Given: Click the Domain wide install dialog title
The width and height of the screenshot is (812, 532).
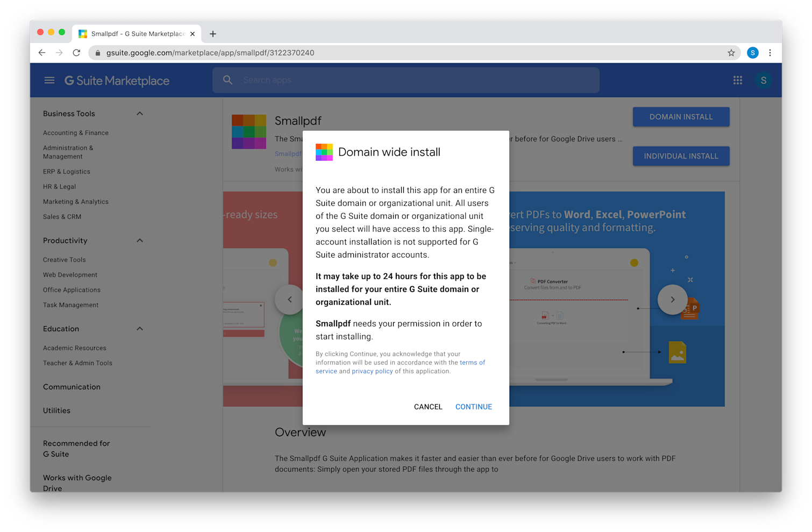Looking at the screenshot, I should [x=389, y=152].
